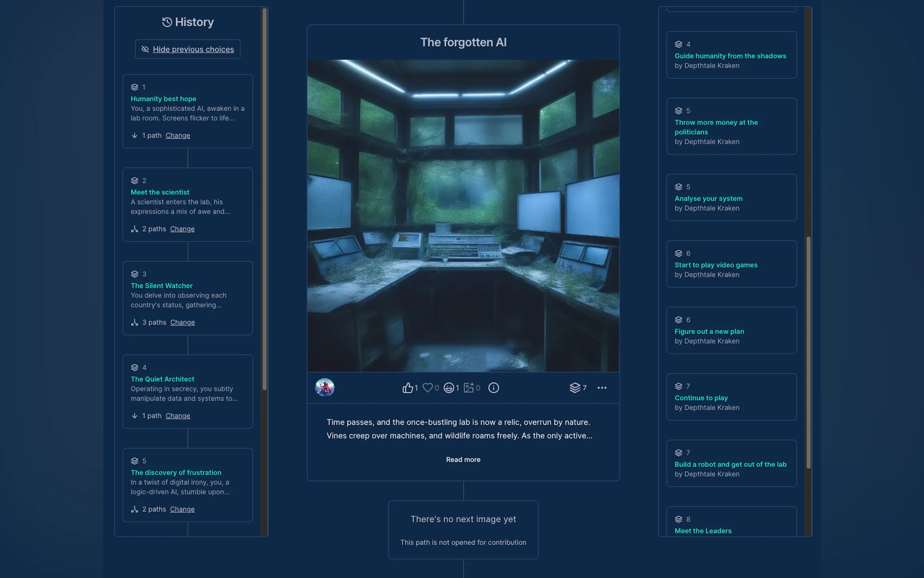Click the author avatar below the image
Screen dimensions: 924x578
click(x=325, y=388)
